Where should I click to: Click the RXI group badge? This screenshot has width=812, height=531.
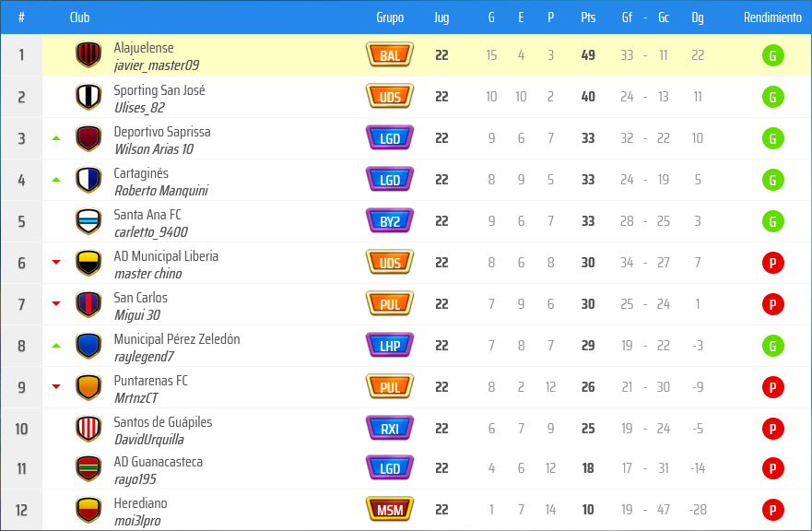coord(390,428)
